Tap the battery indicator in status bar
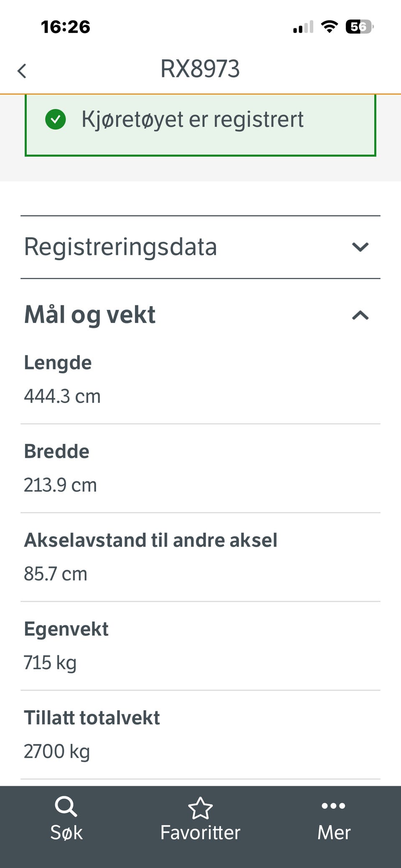The width and height of the screenshot is (401, 868). (359, 27)
